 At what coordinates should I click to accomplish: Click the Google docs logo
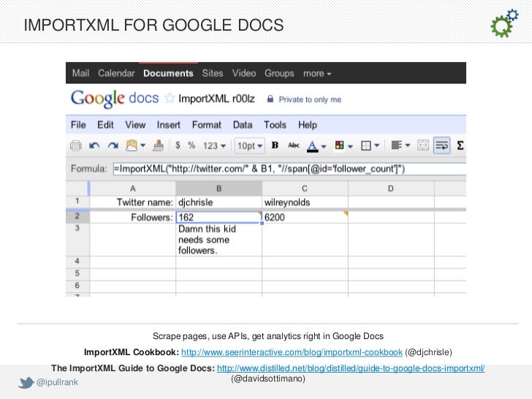click(x=115, y=99)
